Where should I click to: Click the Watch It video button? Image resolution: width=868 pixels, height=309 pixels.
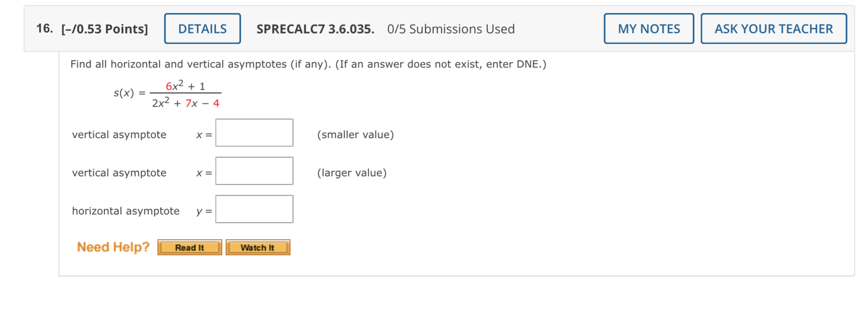[x=257, y=248]
